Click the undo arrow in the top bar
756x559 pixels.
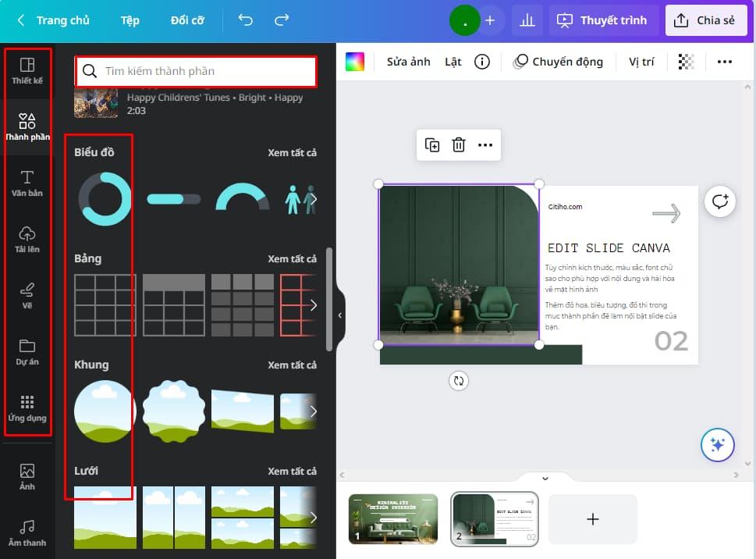coord(244,20)
